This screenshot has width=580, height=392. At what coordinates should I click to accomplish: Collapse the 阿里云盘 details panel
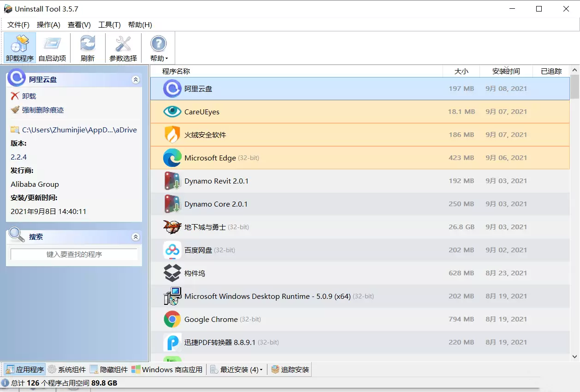coord(136,79)
